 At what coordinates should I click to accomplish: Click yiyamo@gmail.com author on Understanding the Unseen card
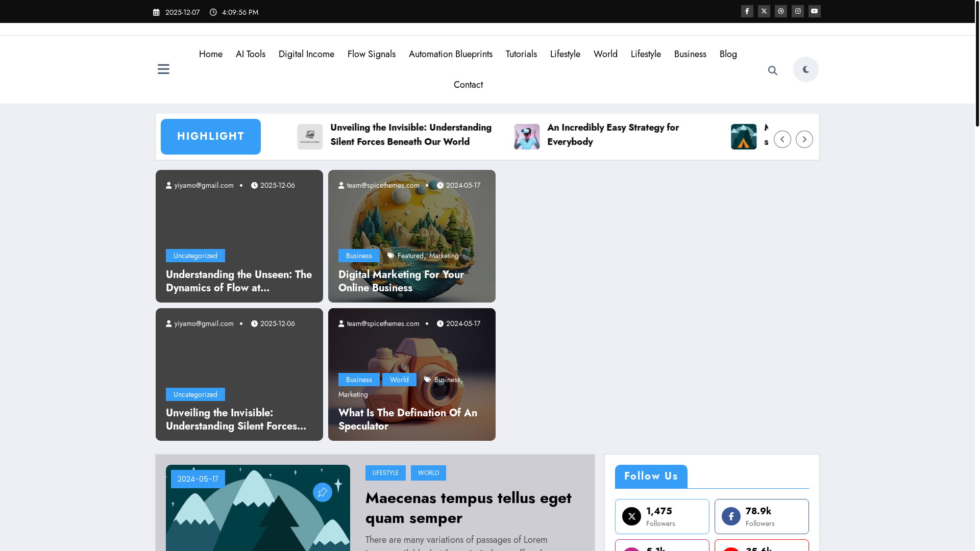204,185
